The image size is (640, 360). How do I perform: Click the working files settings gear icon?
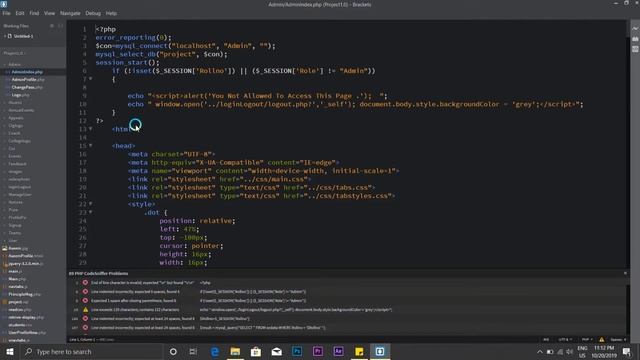tap(52, 26)
